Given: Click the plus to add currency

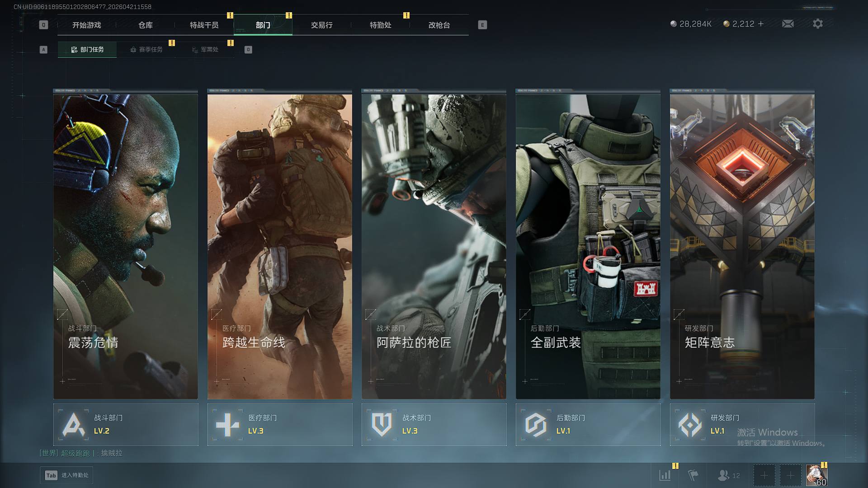Looking at the screenshot, I should 761,23.
